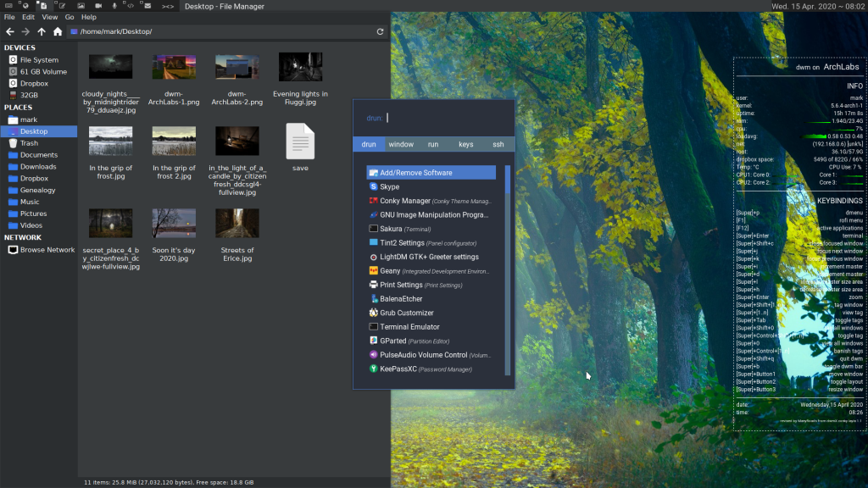Switch to the ssh tab in rofi

click(498, 144)
